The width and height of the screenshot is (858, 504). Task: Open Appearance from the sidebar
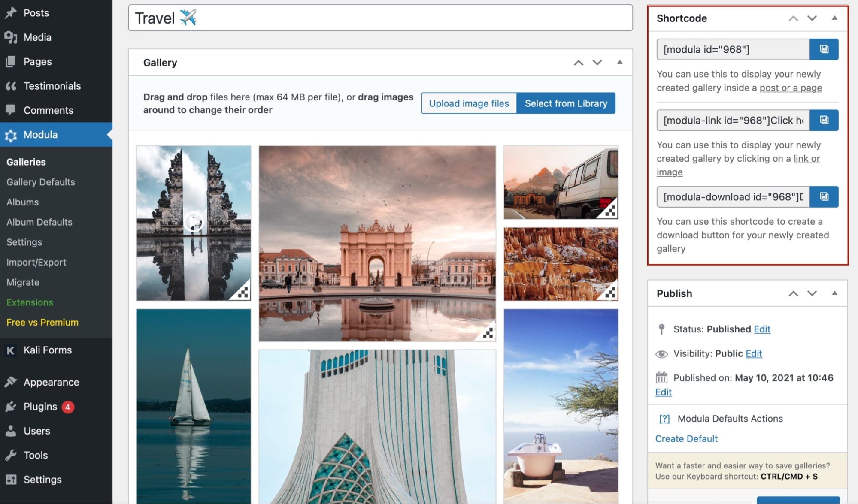click(x=51, y=382)
